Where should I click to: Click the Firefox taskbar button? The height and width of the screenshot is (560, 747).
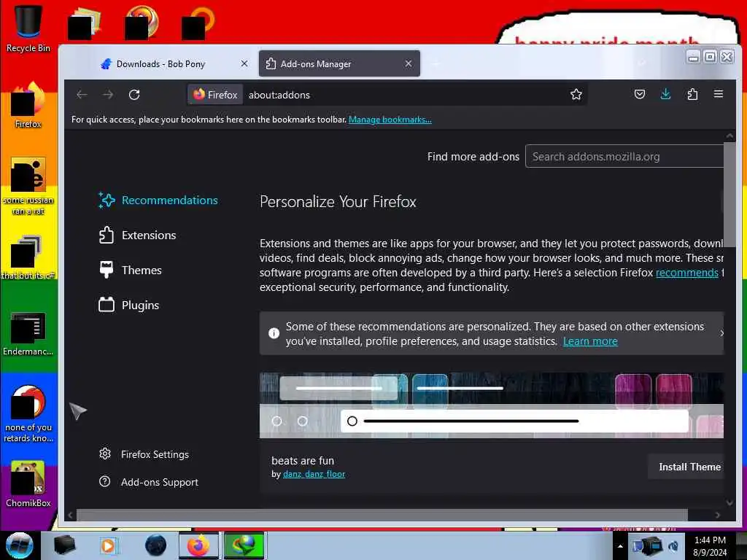[198, 545]
